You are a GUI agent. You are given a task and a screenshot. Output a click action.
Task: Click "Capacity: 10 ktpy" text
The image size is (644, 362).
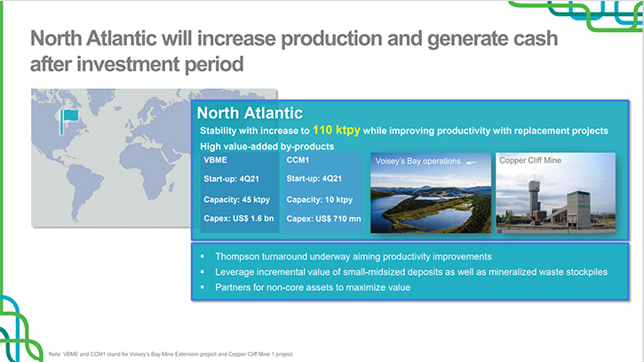pyautogui.click(x=320, y=200)
